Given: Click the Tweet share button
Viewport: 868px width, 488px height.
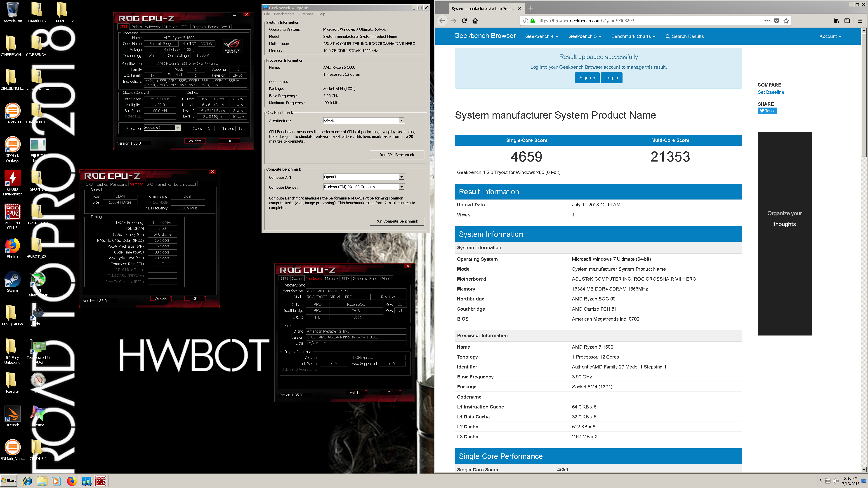Looking at the screenshot, I should tap(767, 111).
